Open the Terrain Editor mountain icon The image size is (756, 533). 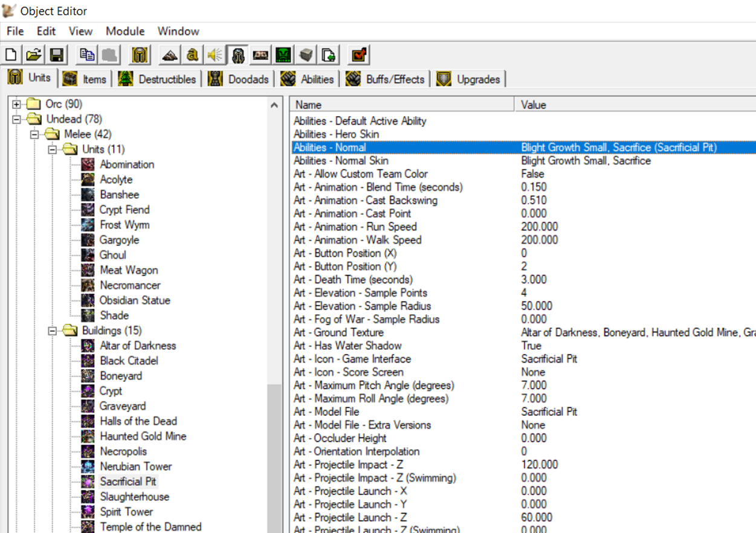[x=170, y=55]
